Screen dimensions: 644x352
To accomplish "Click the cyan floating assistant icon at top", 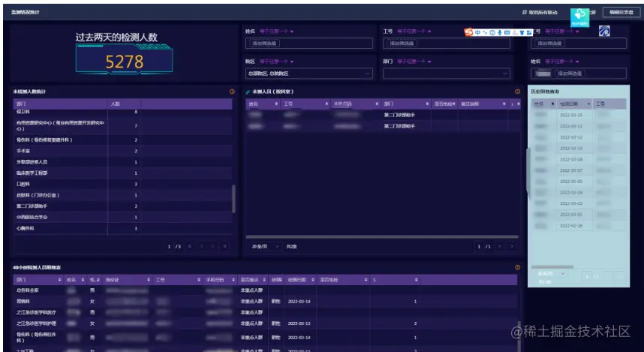I will coord(579,17).
